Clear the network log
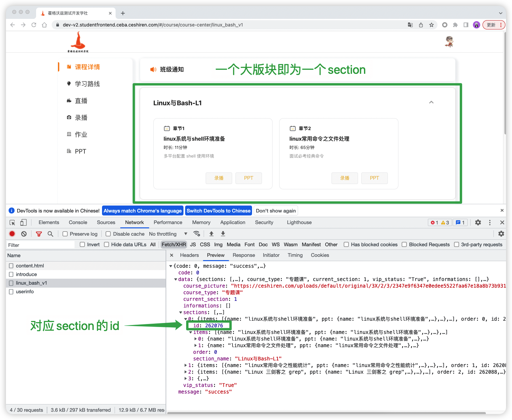The image size is (512, 420). click(x=24, y=234)
